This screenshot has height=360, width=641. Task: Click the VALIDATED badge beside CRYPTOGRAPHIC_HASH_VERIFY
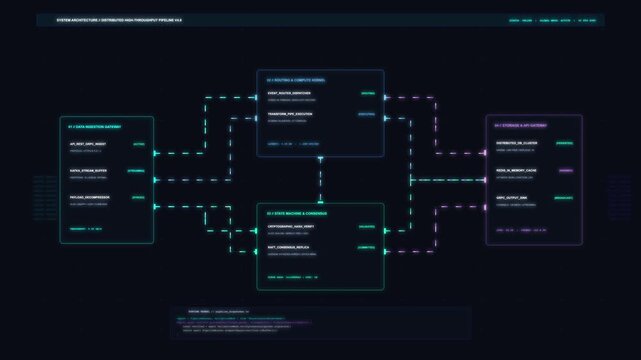[x=367, y=226]
